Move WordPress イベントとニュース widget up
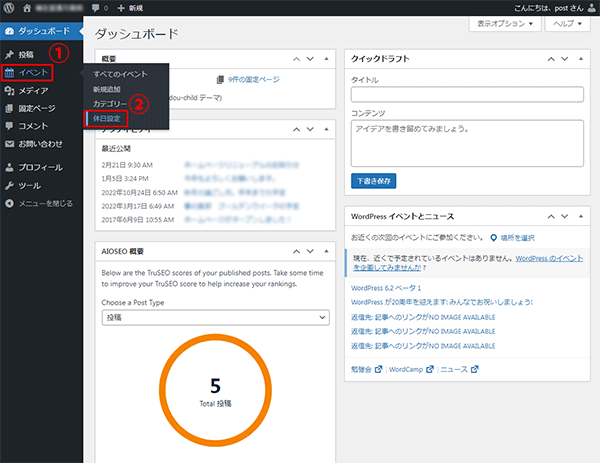This screenshot has height=463, width=600. coord(551,217)
